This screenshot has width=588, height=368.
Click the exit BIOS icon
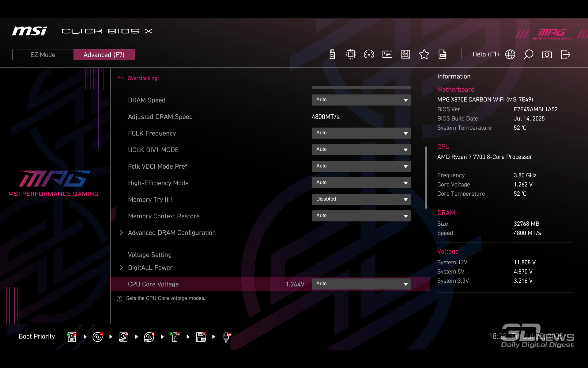coord(565,55)
